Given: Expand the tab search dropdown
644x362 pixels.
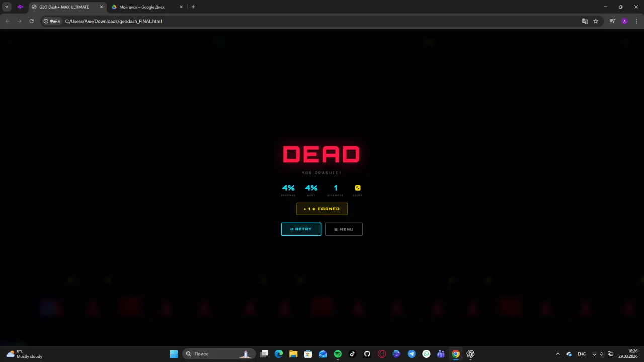Looking at the screenshot, I should click(7, 7).
